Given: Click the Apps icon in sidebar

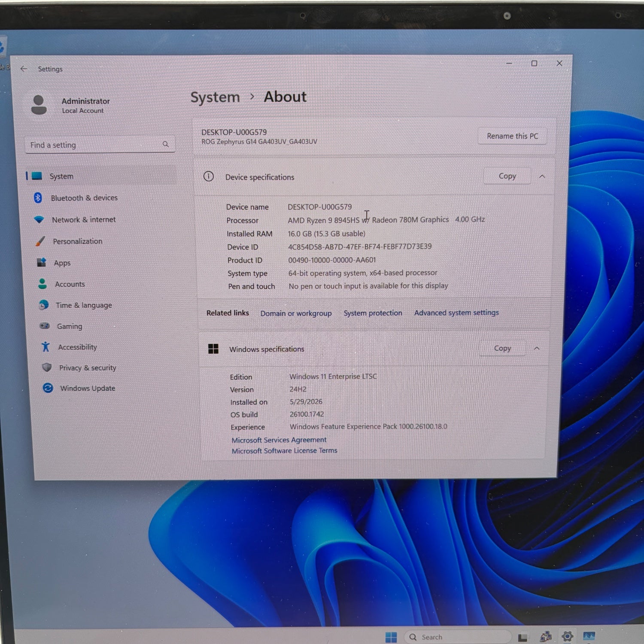Looking at the screenshot, I should pyautogui.click(x=42, y=262).
